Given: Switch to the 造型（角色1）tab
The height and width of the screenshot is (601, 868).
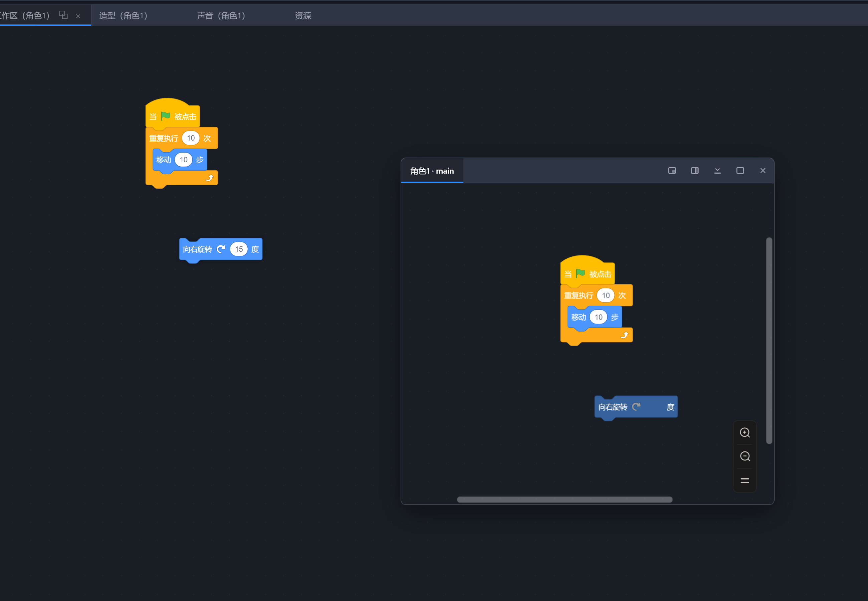Looking at the screenshot, I should [x=124, y=15].
